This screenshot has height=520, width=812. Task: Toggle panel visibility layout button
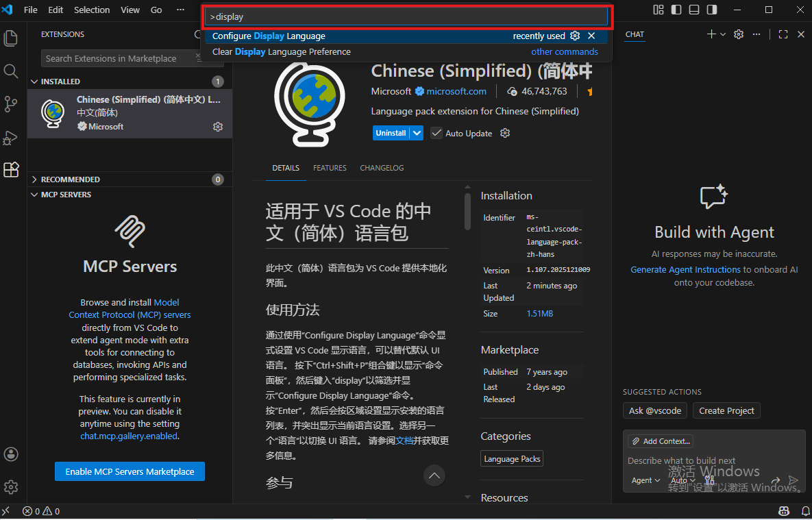694,10
